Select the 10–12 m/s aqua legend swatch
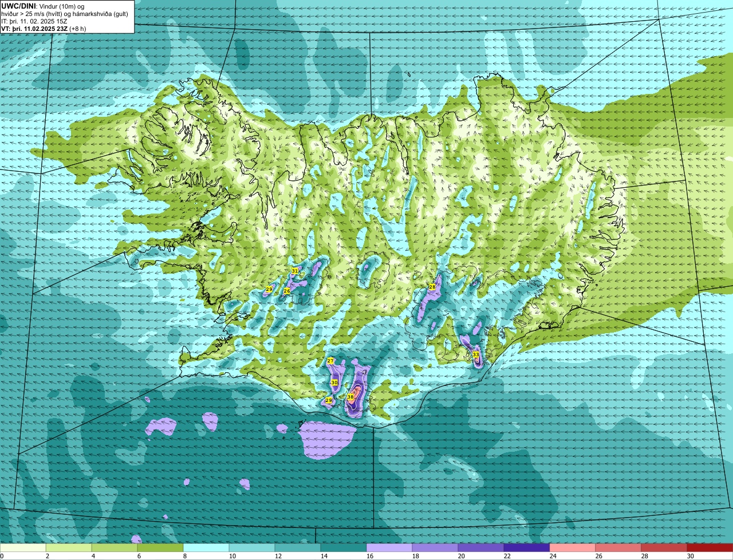 (252, 547)
